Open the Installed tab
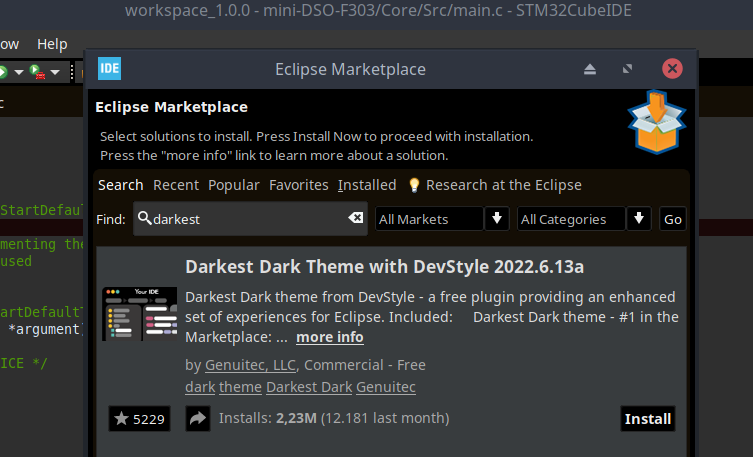The height and width of the screenshot is (457, 753). click(x=367, y=185)
